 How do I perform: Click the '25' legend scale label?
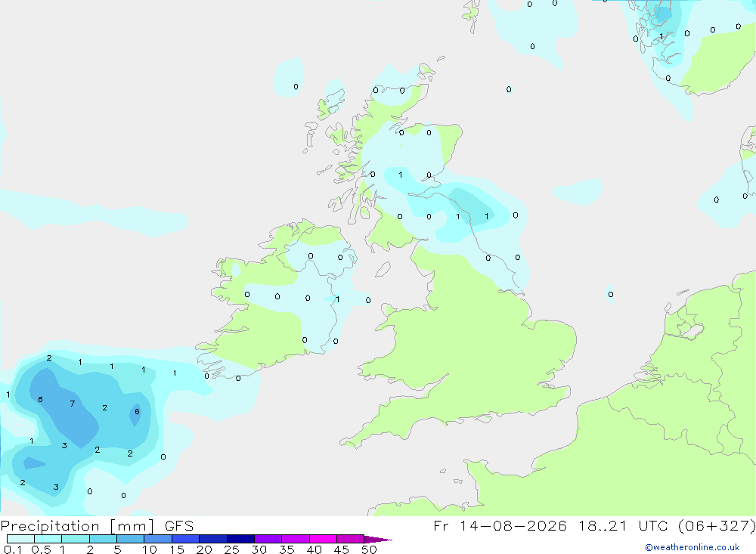point(231,549)
